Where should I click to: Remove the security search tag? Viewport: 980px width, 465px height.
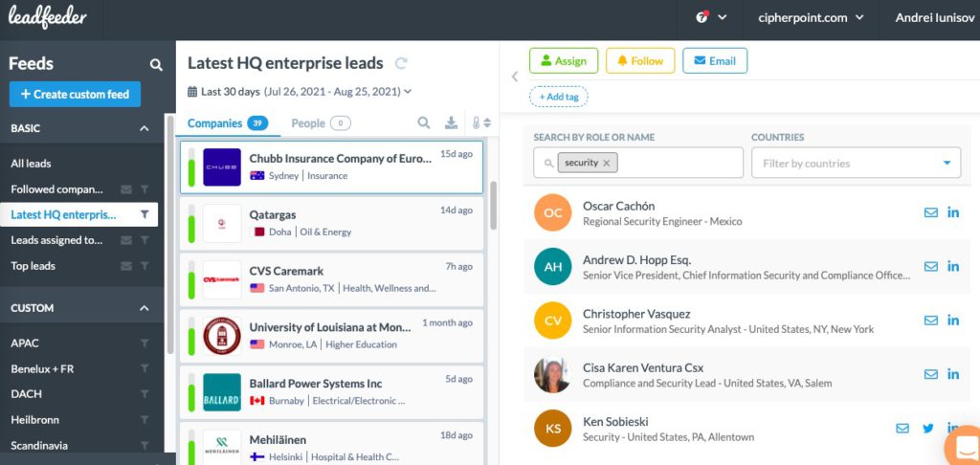coord(606,163)
